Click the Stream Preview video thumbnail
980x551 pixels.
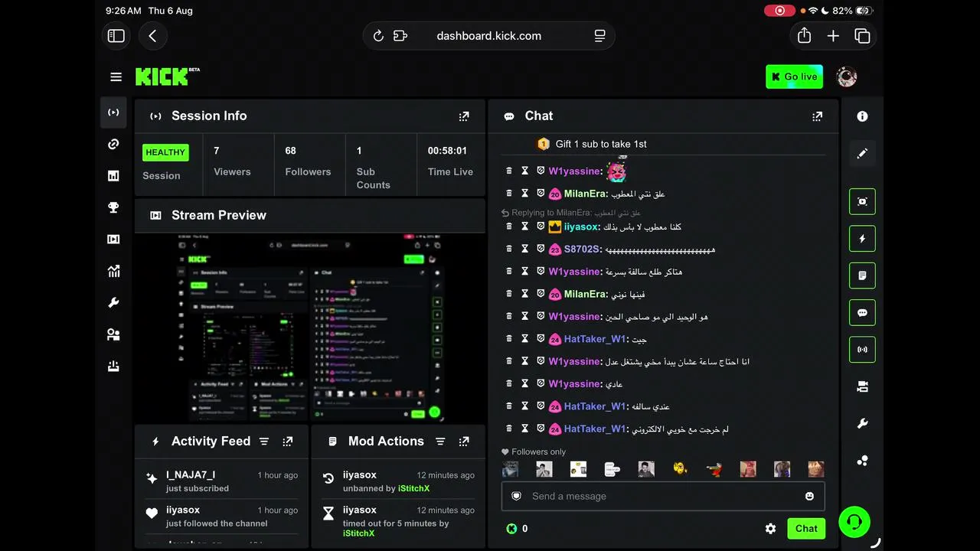[310, 328]
